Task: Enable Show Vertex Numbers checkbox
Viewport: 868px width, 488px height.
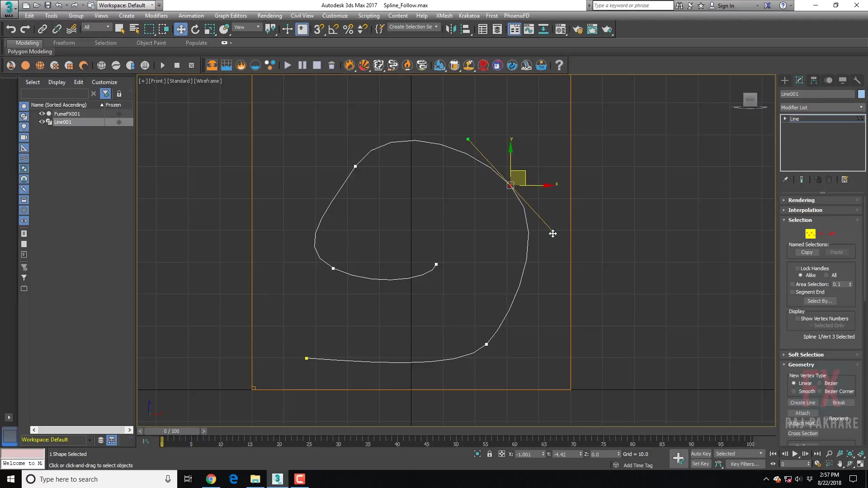Action: [x=797, y=319]
